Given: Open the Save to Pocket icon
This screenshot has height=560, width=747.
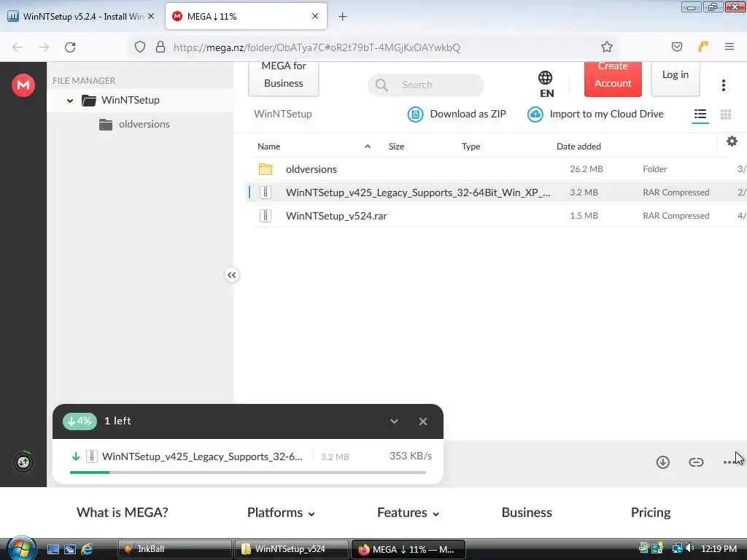Looking at the screenshot, I should pos(676,47).
